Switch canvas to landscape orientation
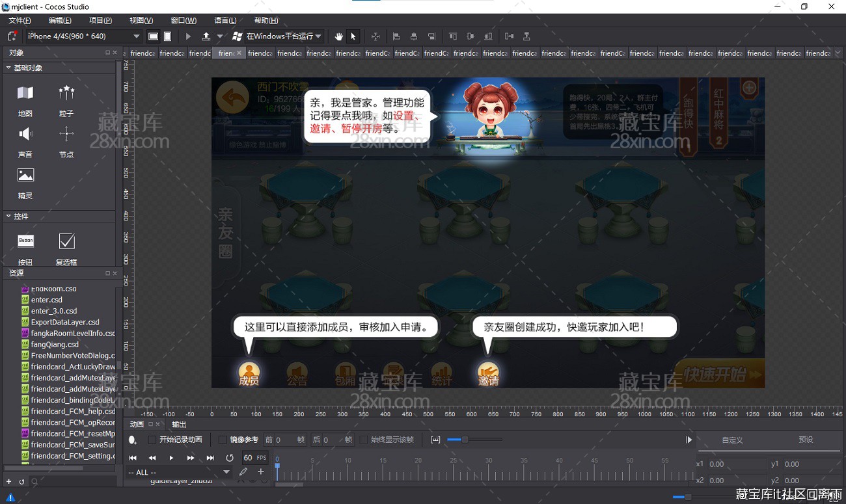Image resolution: width=846 pixels, height=504 pixels. click(153, 36)
